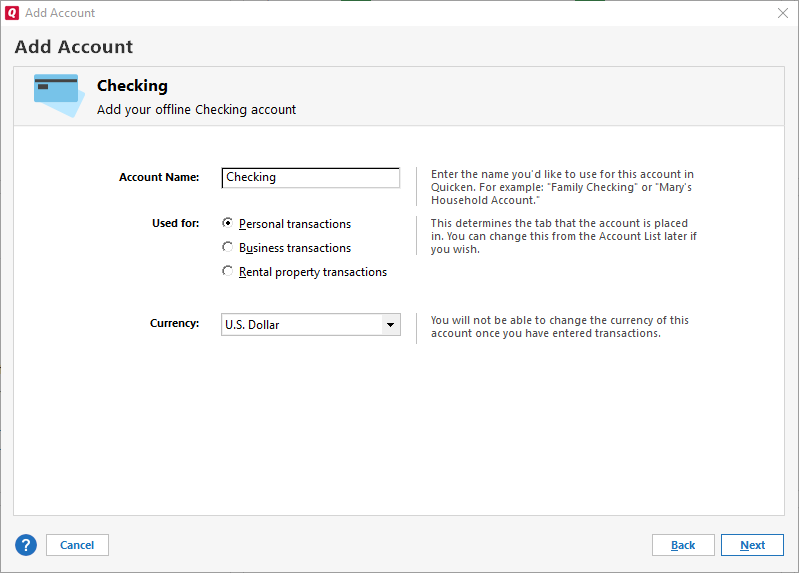This screenshot has width=799, height=573.
Task: Click the "Account Name:" field label
Action: (x=159, y=177)
